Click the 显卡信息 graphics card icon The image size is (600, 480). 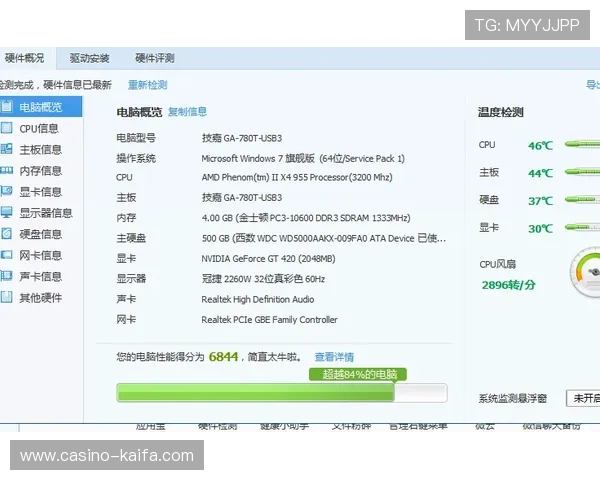7,191
